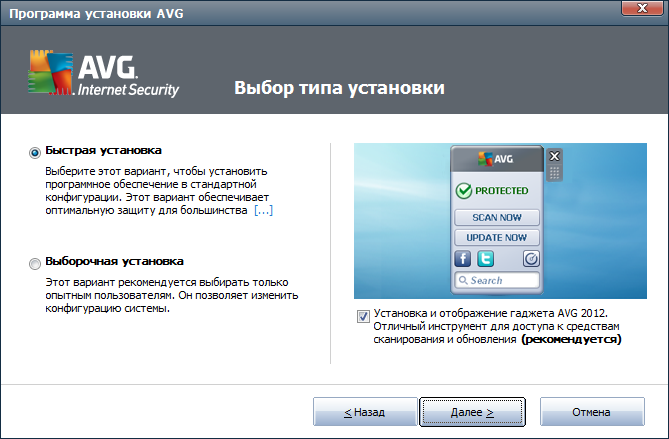Click the Выборочная установка heading text
The image size is (669, 439).
click(114, 262)
